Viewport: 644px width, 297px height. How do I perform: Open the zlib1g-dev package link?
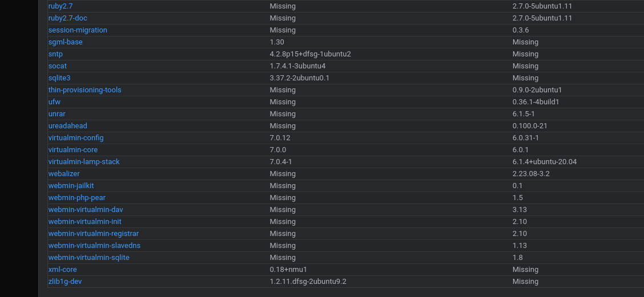click(65, 282)
